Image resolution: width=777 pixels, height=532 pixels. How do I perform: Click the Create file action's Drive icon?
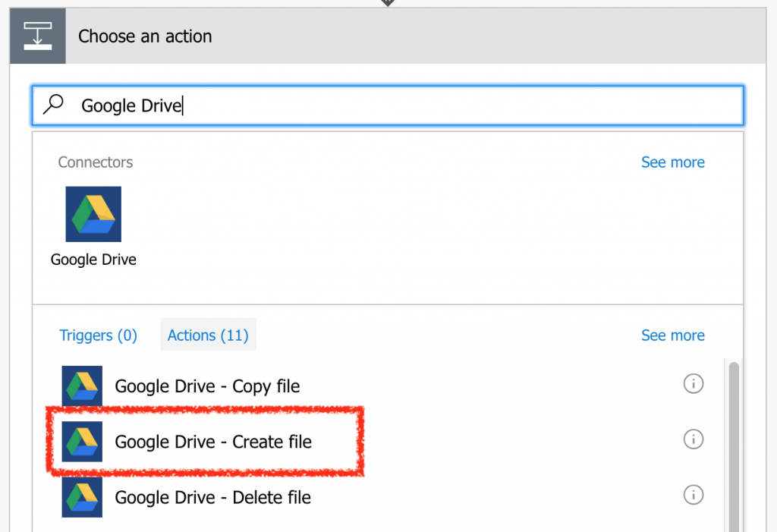coord(82,441)
